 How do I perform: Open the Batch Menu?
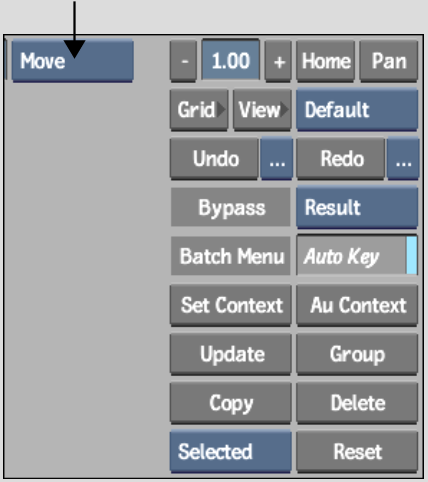[x=231, y=256]
